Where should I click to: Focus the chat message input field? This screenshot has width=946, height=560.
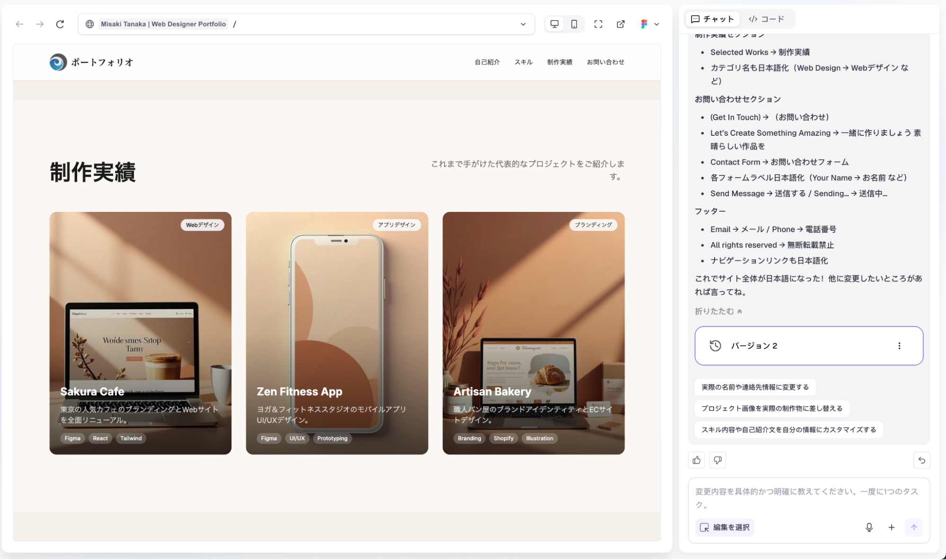point(809,498)
